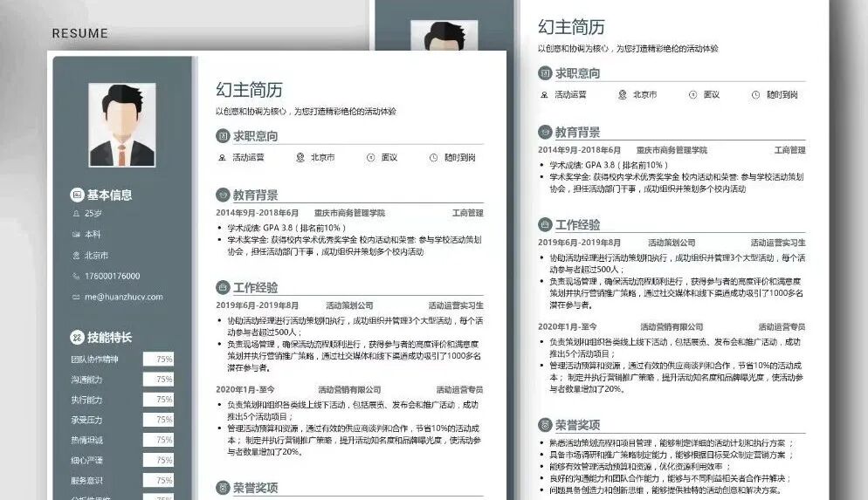Click the 热情坦诚 75% skill bar
Screen dimensions: 868x500
point(158,440)
